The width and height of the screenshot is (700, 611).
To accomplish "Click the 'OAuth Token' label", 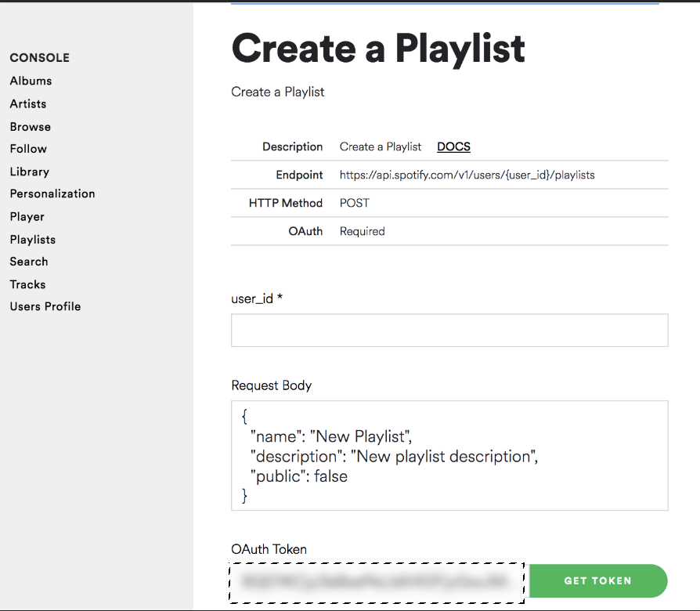I will click(269, 549).
